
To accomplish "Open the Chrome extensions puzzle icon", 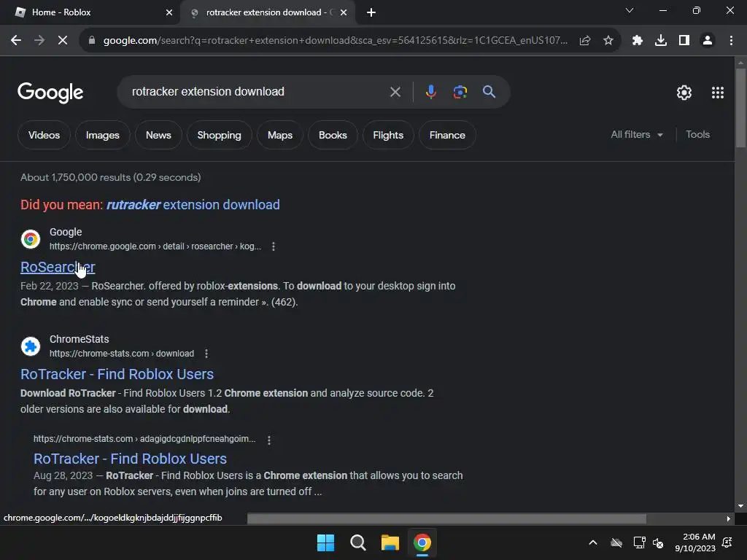I will (x=637, y=41).
